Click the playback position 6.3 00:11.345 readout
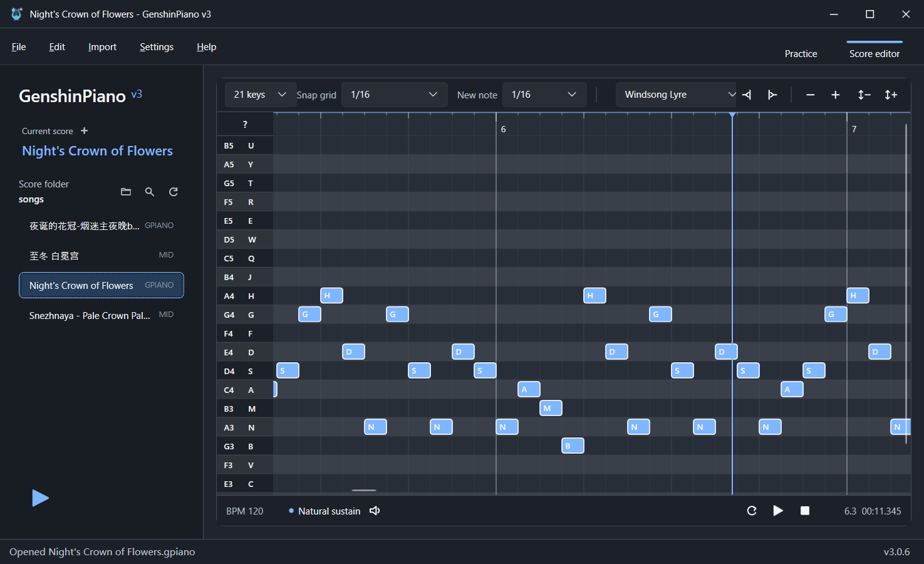The height and width of the screenshot is (564, 924). pyautogui.click(x=873, y=511)
